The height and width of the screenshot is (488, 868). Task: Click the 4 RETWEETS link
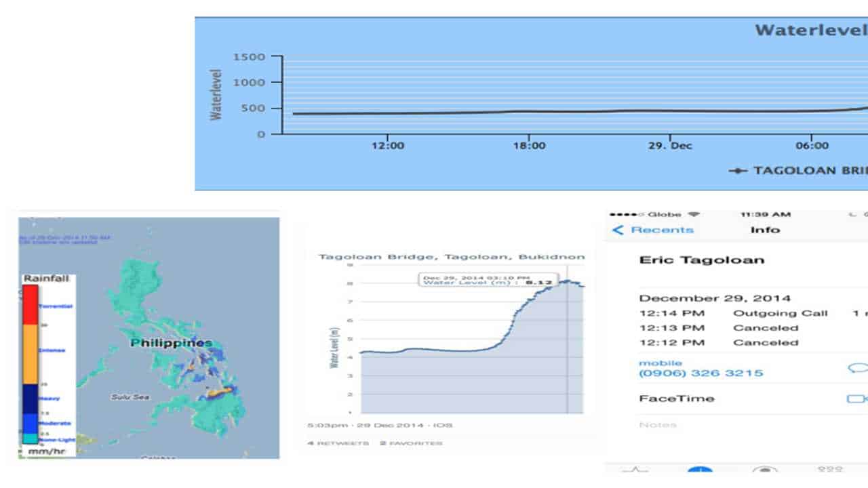pos(338,443)
